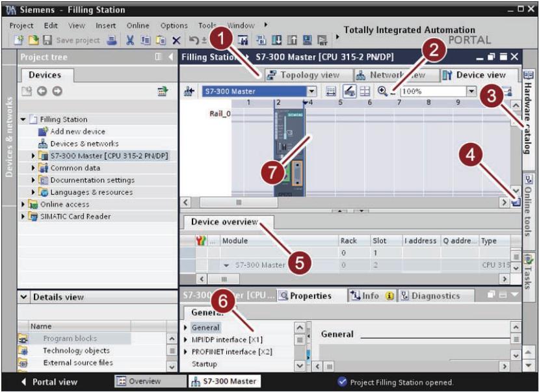Undo the last action
The image size is (539, 392).
(194, 40)
